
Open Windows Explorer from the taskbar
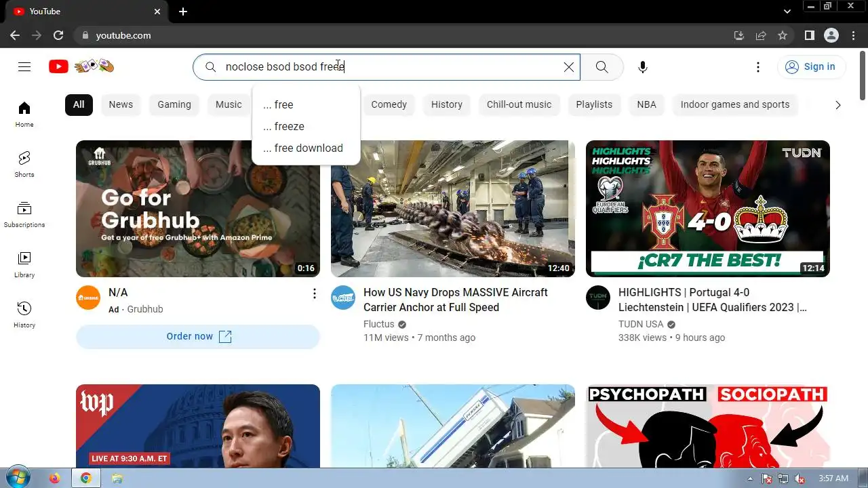point(117,478)
